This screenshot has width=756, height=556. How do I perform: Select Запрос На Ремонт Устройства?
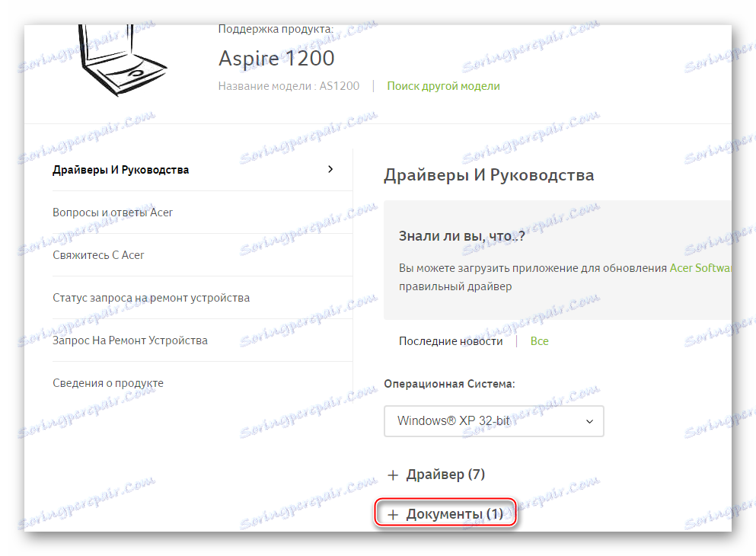click(x=130, y=340)
